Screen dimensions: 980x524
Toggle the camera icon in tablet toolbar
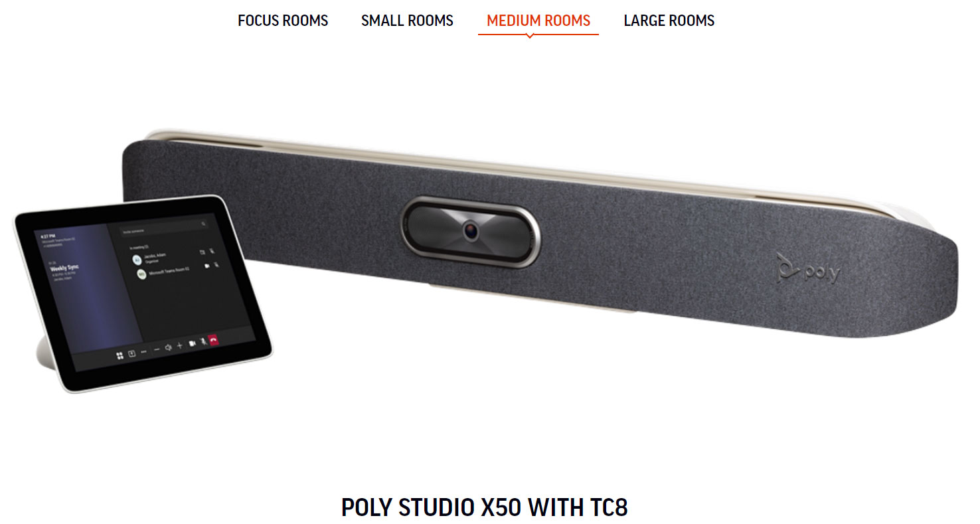(193, 343)
